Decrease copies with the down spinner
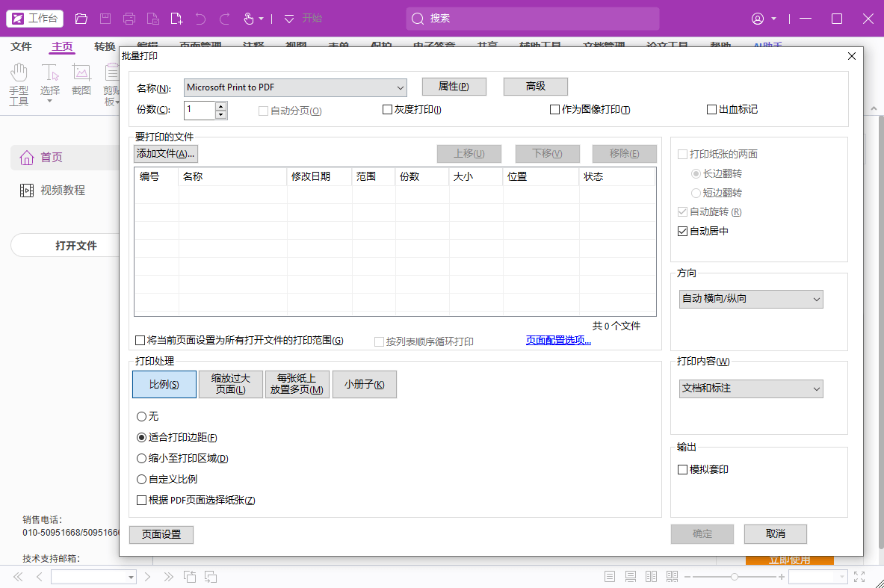Viewport: 884px width, 588px height. click(x=221, y=114)
